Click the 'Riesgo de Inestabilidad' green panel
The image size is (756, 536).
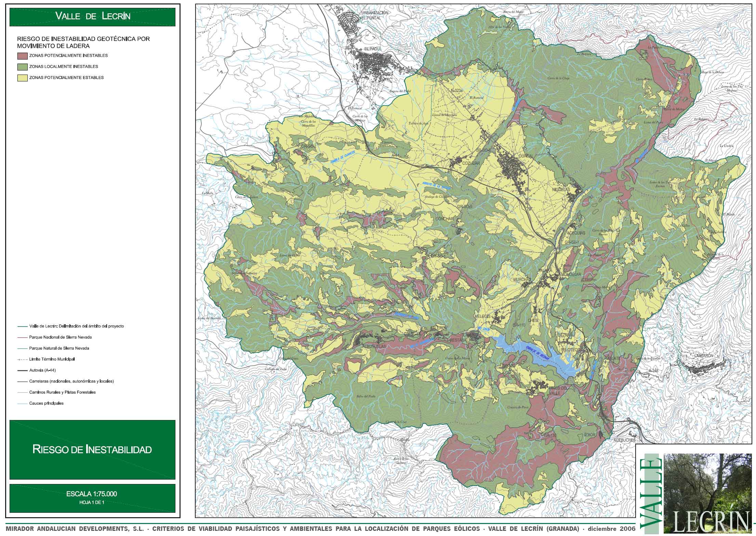(x=92, y=449)
